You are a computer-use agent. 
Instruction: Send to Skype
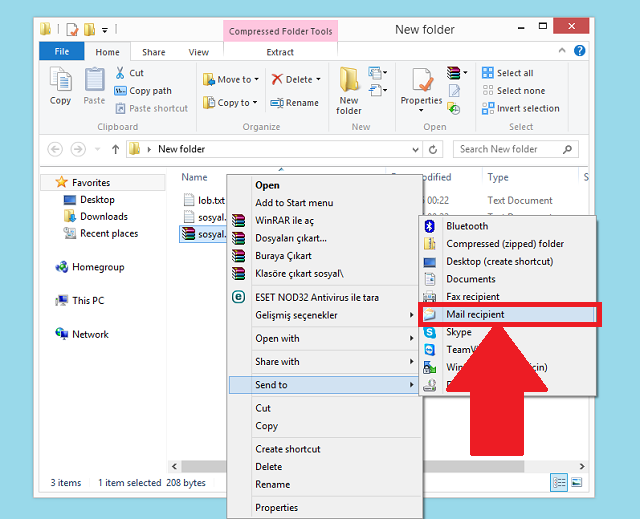coord(508,332)
